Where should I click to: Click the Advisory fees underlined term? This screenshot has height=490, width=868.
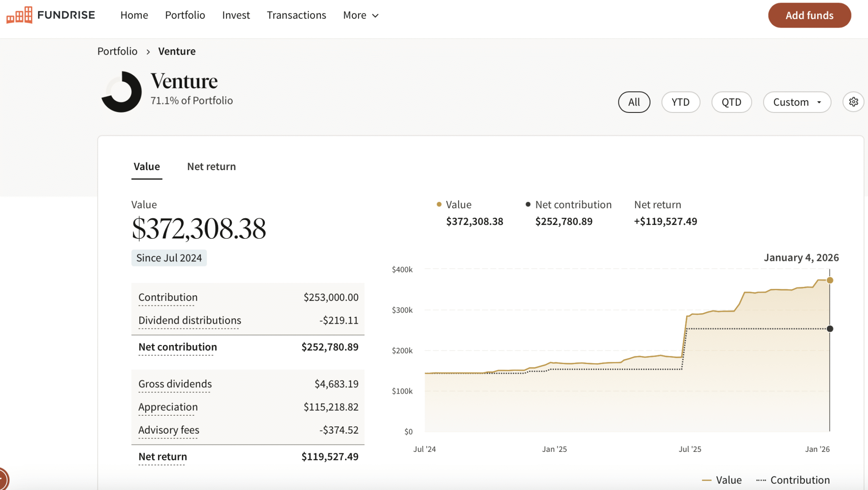coord(168,430)
